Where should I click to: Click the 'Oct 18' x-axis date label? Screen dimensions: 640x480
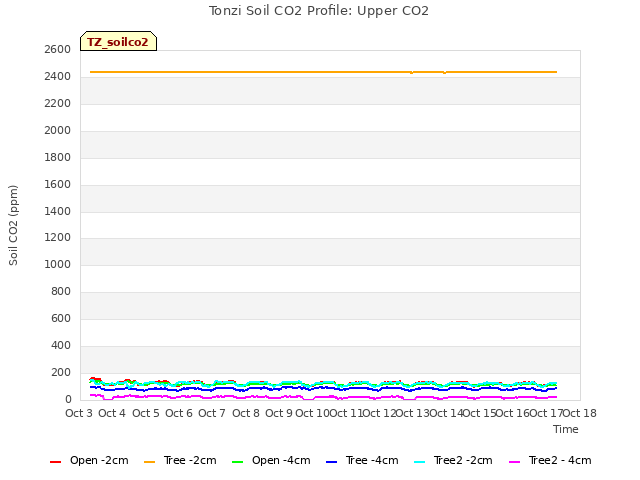pos(580,413)
